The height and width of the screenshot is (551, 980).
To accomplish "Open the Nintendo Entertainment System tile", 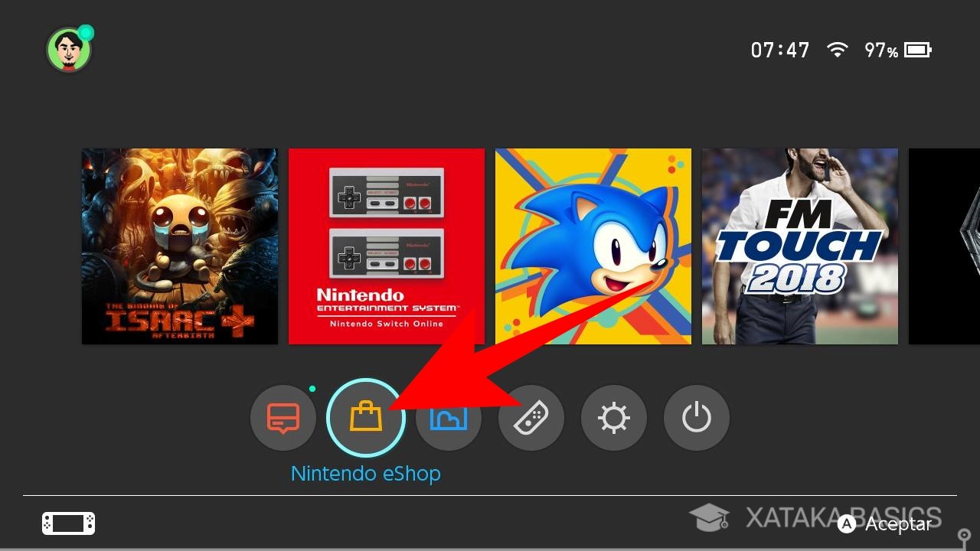I will tap(386, 246).
